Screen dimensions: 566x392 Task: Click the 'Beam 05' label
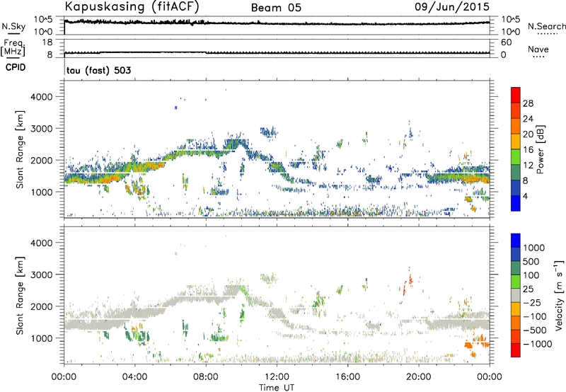click(276, 8)
